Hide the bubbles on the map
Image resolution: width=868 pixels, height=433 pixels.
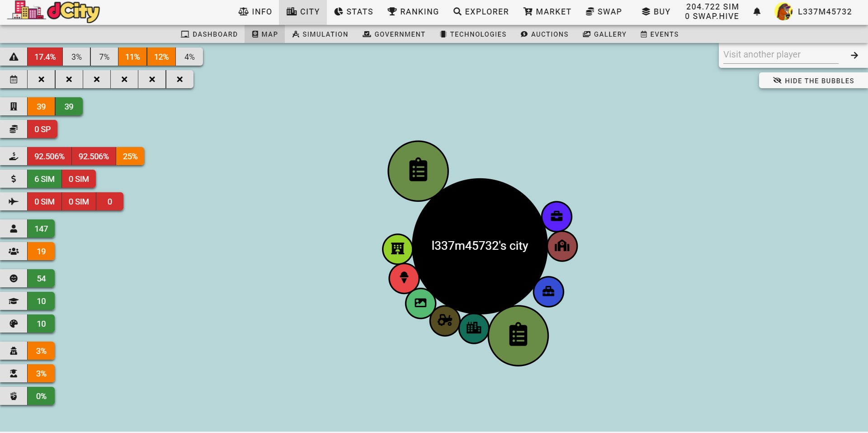click(x=813, y=81)
